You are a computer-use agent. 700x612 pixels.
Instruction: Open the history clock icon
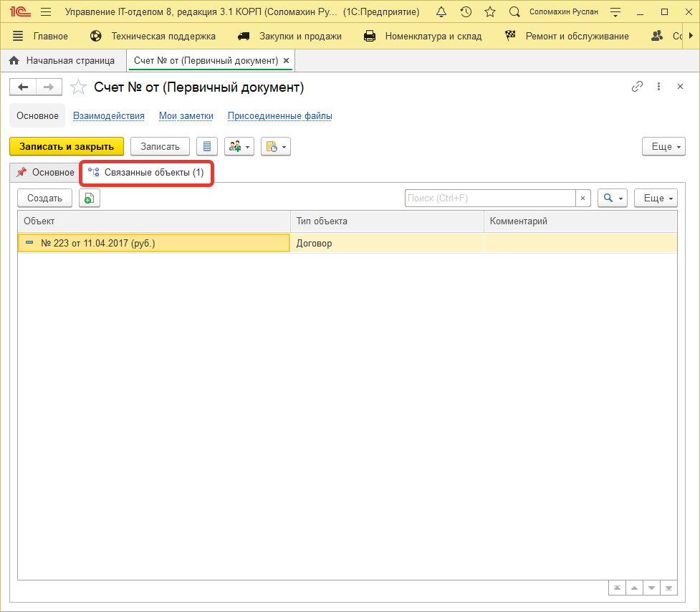[466, 12]
